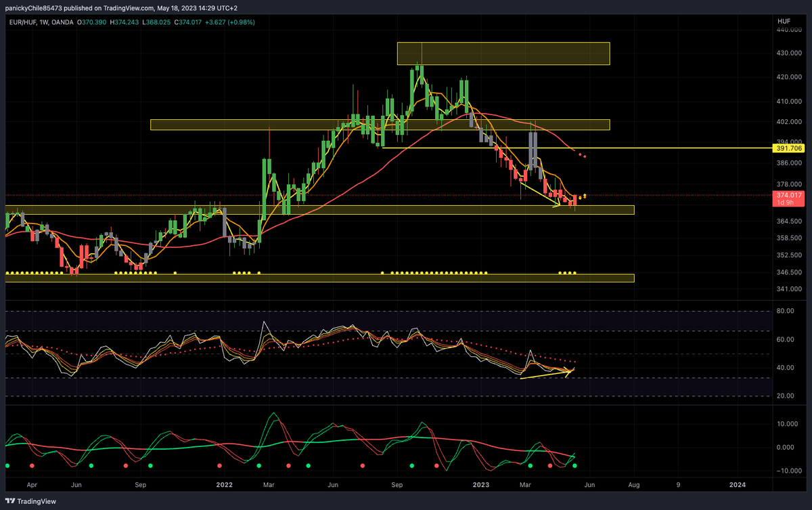Image resolution: width=812 pixels, height=510 pixels.
Task: Click the 410.000 price axis label
Action: tap(788, 102)
